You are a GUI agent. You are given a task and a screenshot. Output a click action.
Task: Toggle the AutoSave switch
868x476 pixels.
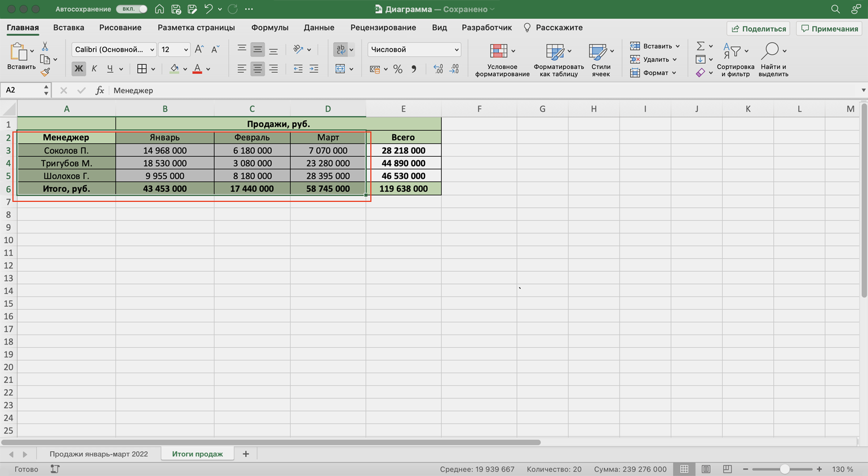point(131,9)
